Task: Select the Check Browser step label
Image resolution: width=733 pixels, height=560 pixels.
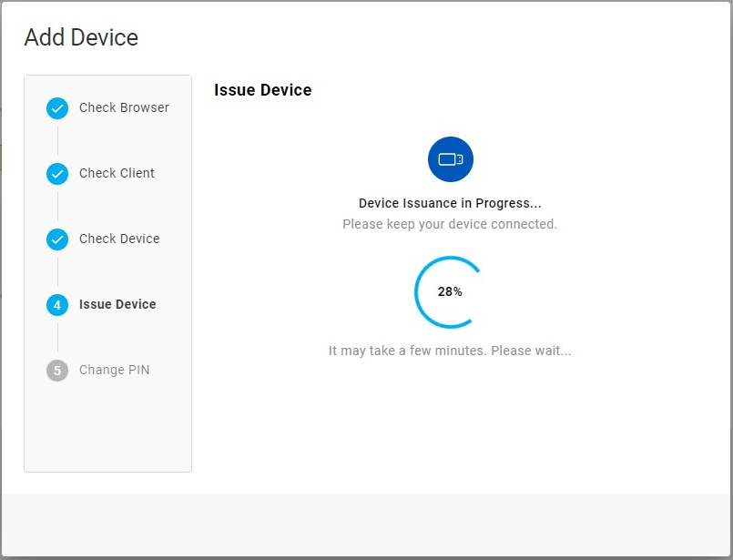Action: point(124,107)
